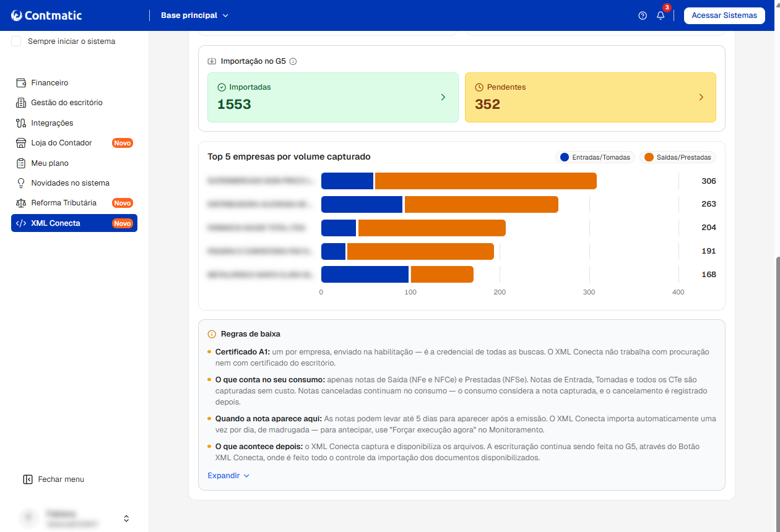
Task: Click the Meu plano clipboard icon
Action: coord(20,163)
